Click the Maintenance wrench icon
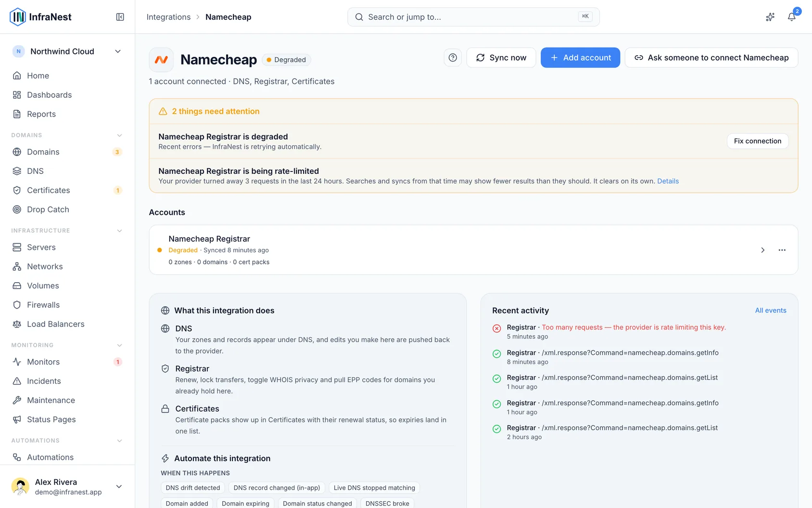The width and height of the screenshot is (812, 508). click(x=17, y=400)
